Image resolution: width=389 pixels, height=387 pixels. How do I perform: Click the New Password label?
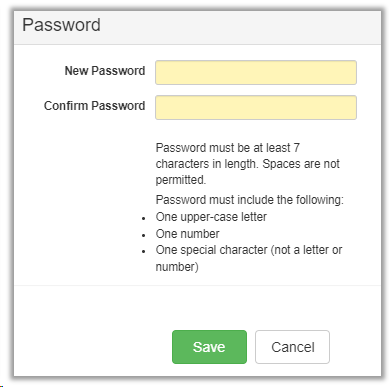click(x=105, y=71)
